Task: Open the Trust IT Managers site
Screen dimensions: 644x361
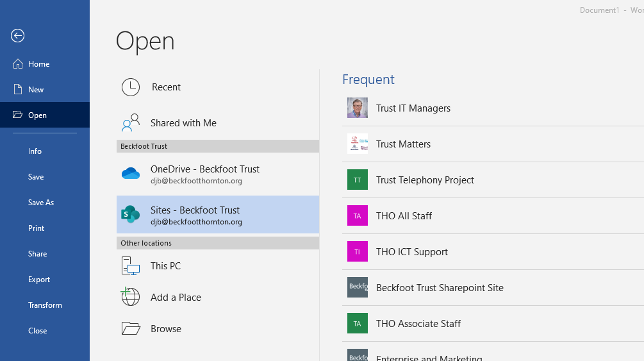Action: click(x=493, y=108)
